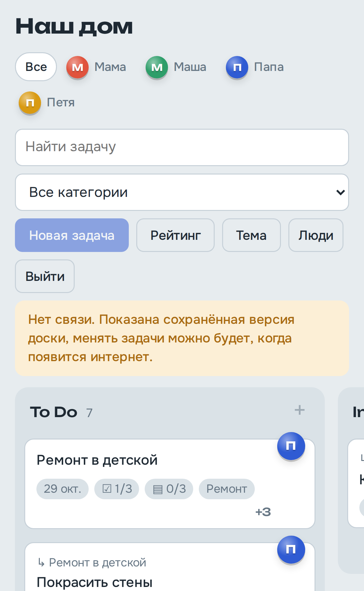Click the Выйти button
Image resolution: width=364 pixels, height=591 pixels.
click(x=45, y=276)
